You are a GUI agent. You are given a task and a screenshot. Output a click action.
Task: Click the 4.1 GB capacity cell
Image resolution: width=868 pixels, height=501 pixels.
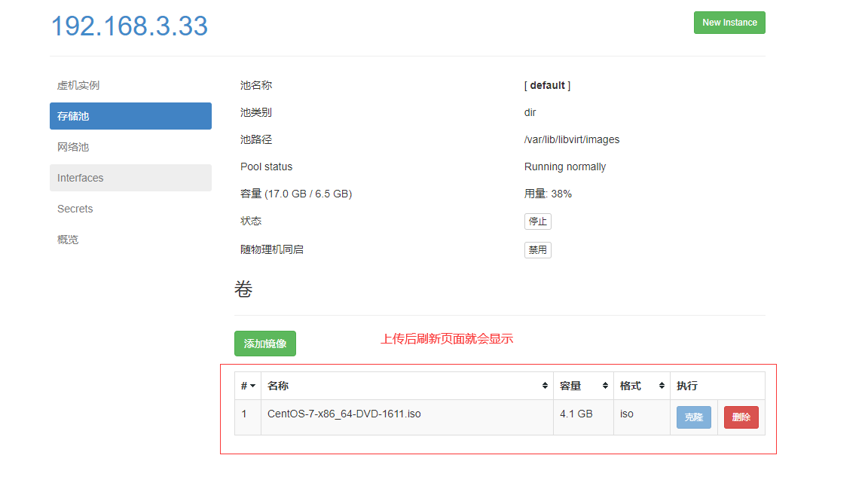(576, 414)
